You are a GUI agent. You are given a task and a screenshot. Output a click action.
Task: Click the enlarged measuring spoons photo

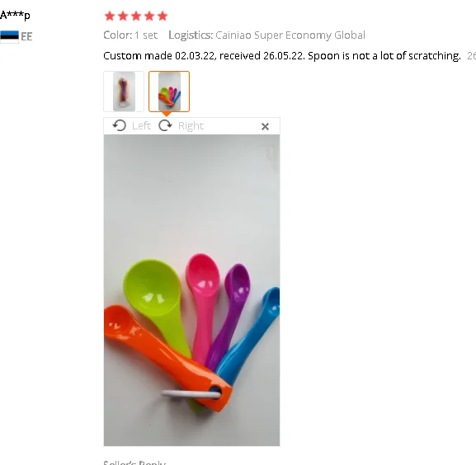(191, 290)
